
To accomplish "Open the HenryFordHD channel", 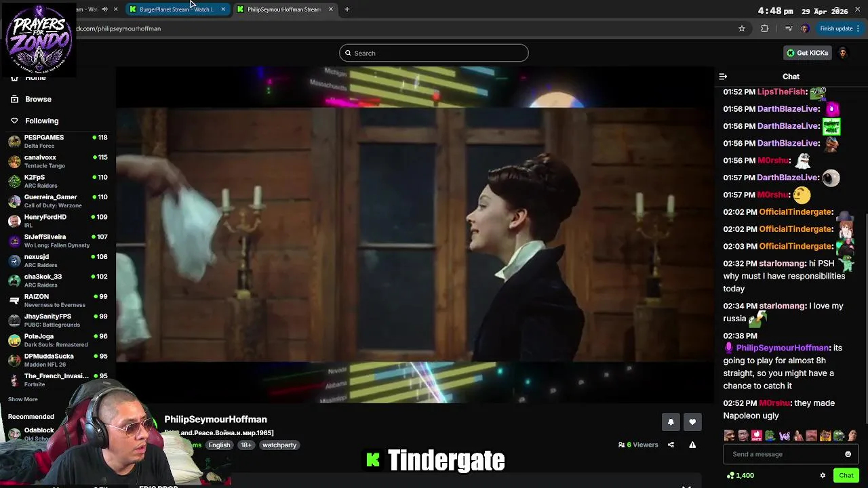I will pos(58,221).
